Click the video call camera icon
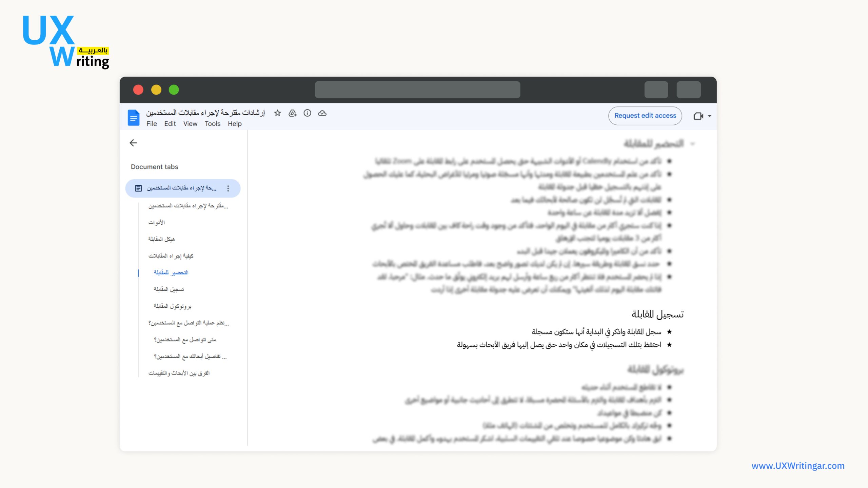Image resolution: width=868 pixels, height=488 pixels. [x=698, y=116]
